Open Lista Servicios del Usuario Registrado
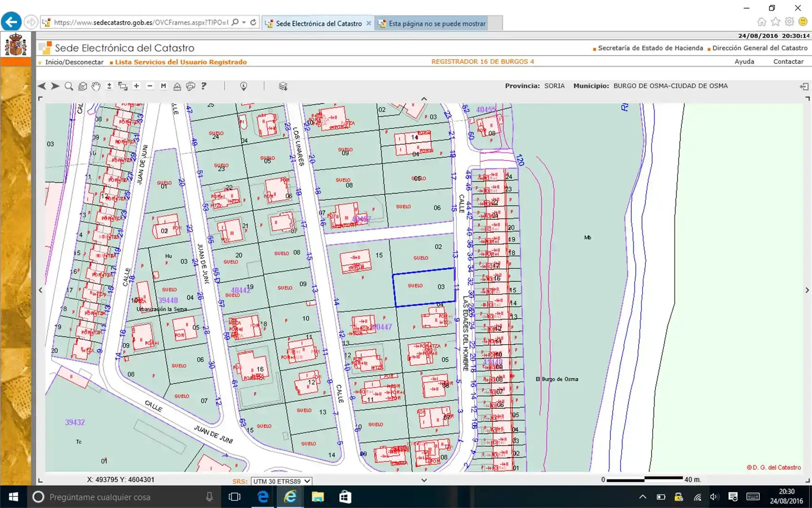This screenshot has width=812, height=508. [181, 62]
